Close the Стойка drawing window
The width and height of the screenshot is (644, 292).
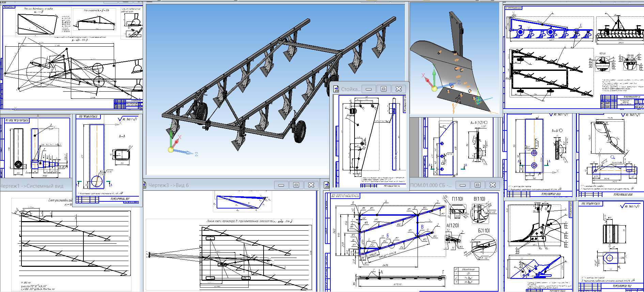click(398, 89)
